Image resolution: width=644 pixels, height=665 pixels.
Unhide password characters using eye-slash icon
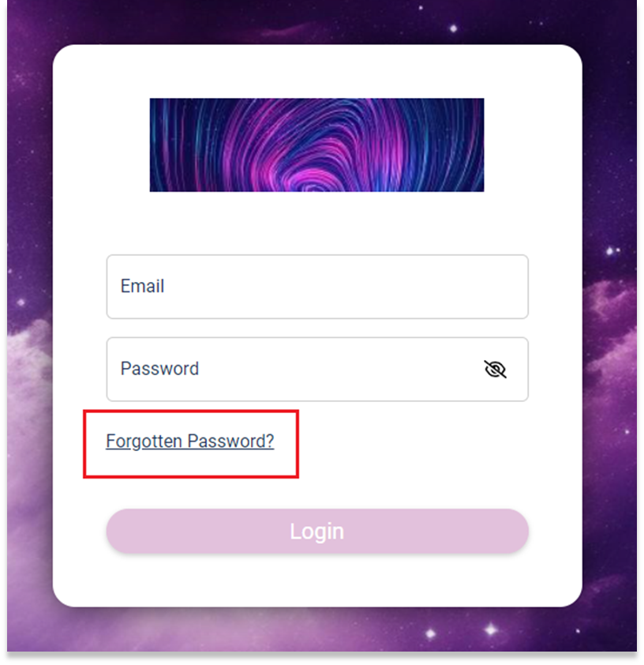point(495,369)
